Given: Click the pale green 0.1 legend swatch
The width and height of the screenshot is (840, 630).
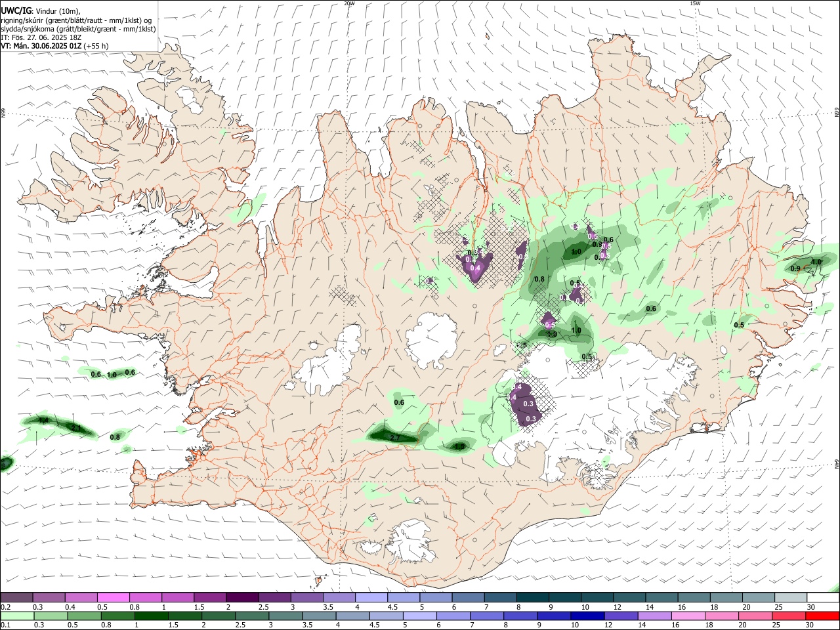Looking at the screenshot, I should (x=16, y=616).
